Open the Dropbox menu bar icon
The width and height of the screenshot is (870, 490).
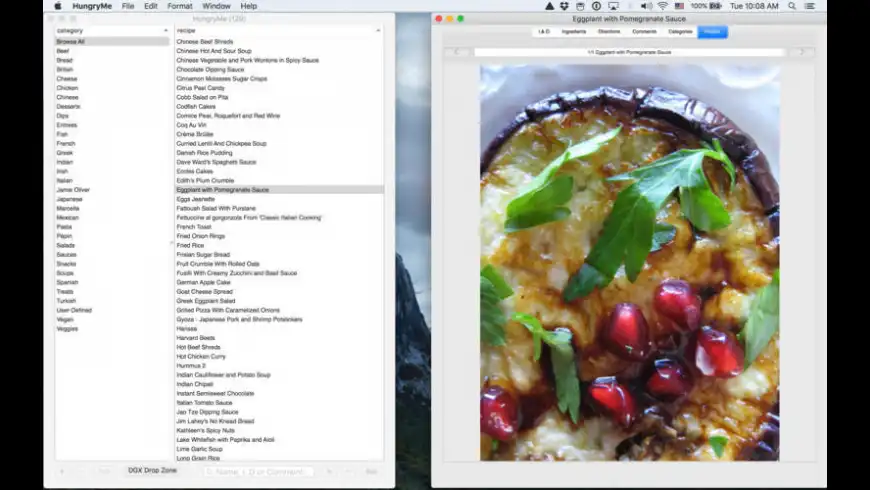564,6
